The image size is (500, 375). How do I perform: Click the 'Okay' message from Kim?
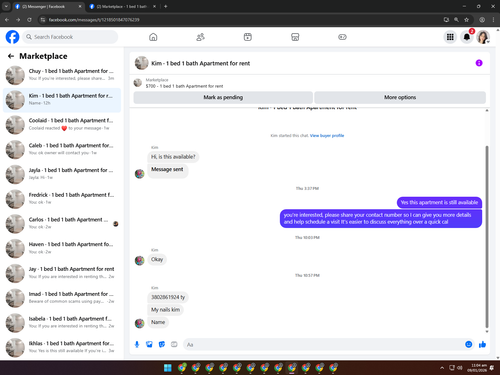pos(157,259)
